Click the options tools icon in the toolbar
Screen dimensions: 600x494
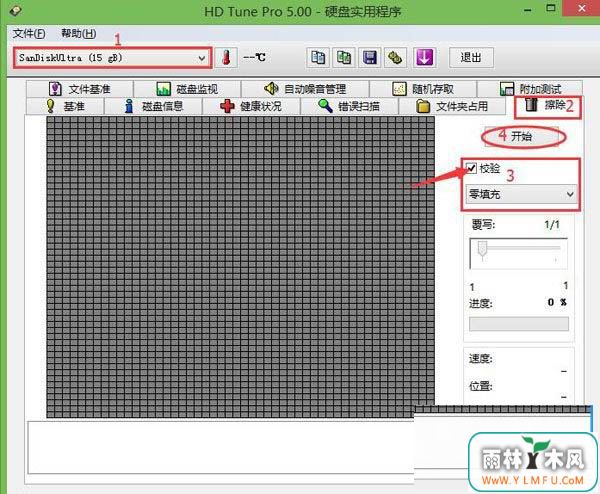(396, 58)
